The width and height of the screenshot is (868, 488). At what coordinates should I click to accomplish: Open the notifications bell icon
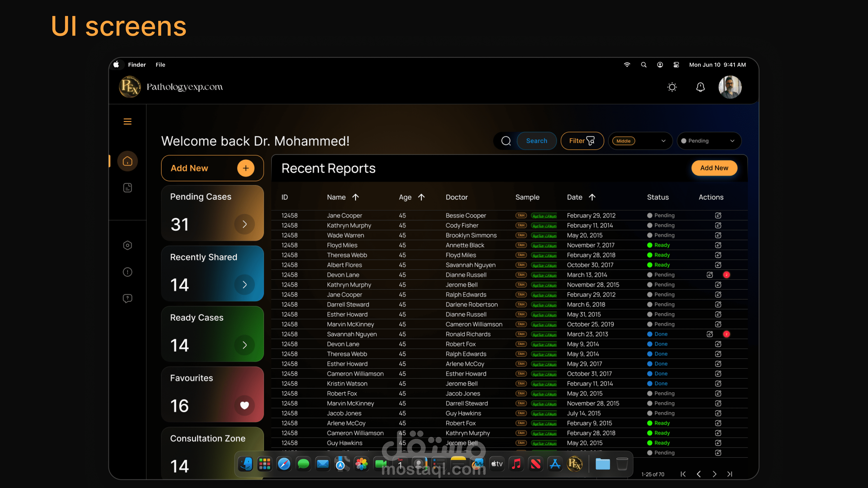pos(700,87)
